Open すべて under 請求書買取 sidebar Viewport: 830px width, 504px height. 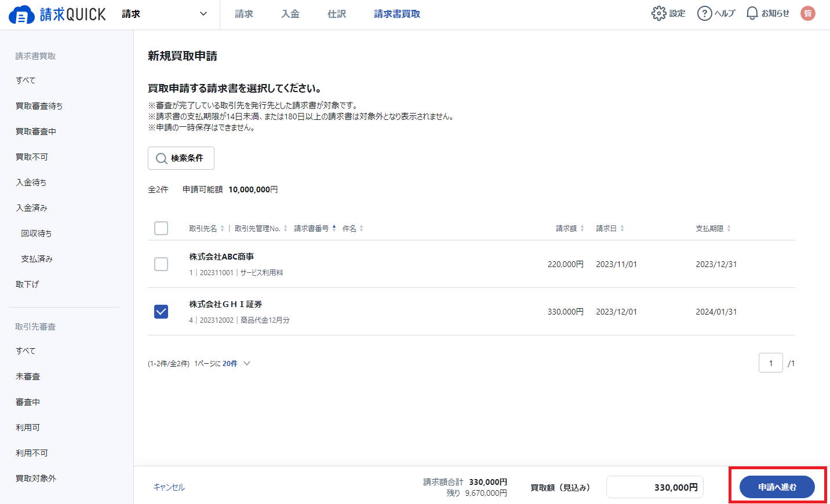pos(26,81)
